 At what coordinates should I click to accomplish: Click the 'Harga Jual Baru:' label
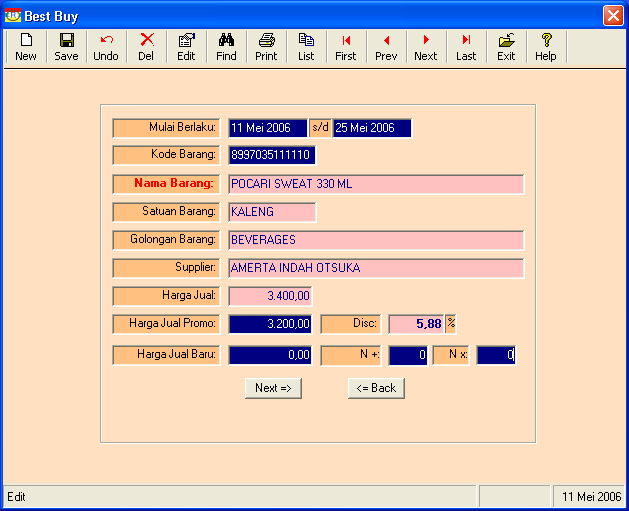166,355
